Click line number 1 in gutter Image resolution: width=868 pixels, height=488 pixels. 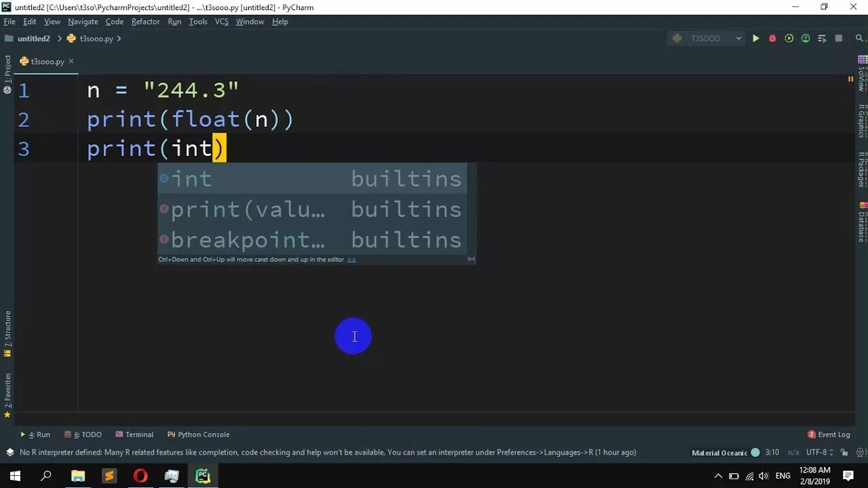[24, 90]
